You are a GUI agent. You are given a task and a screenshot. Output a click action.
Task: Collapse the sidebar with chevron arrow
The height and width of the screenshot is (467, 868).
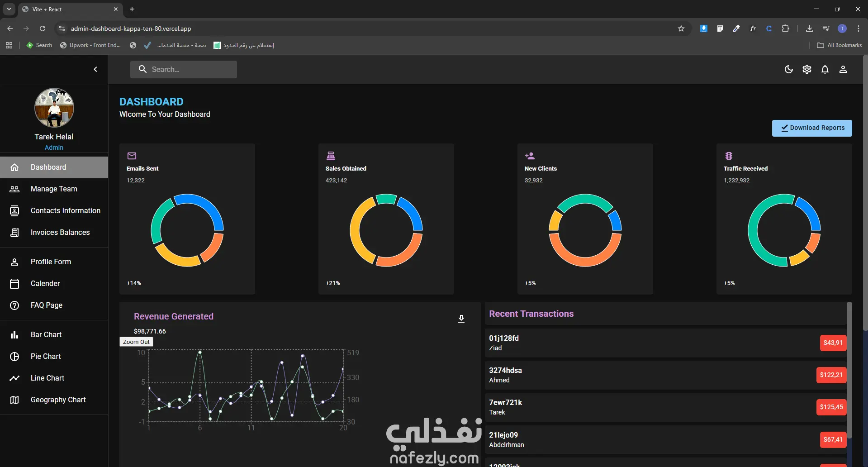[x=95, y=69]
